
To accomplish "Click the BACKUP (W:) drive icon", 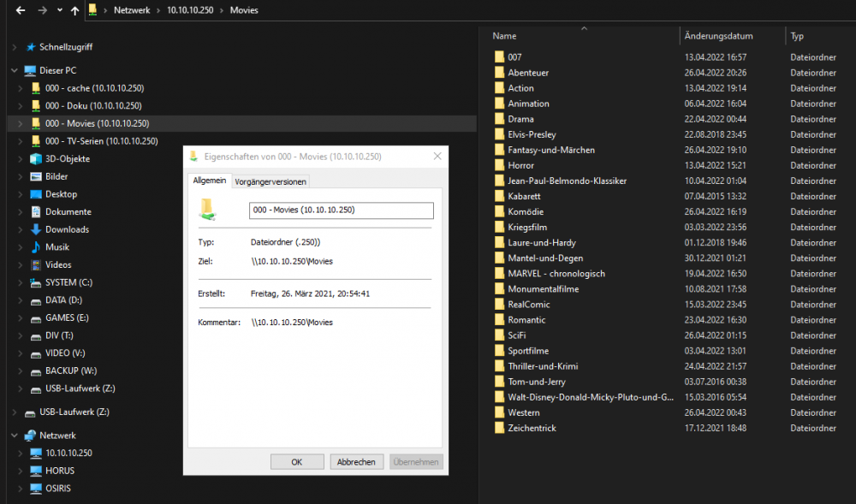I will [x=36, y=371].
